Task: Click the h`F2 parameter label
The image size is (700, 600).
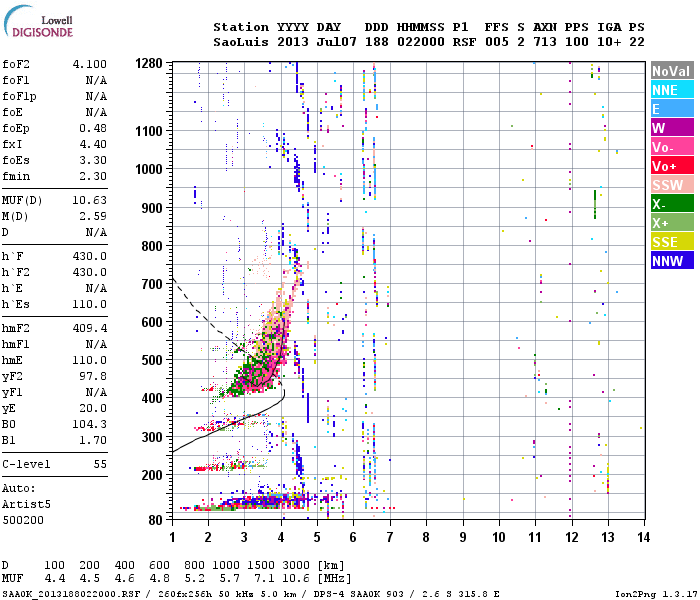Action: pos(16,272)
